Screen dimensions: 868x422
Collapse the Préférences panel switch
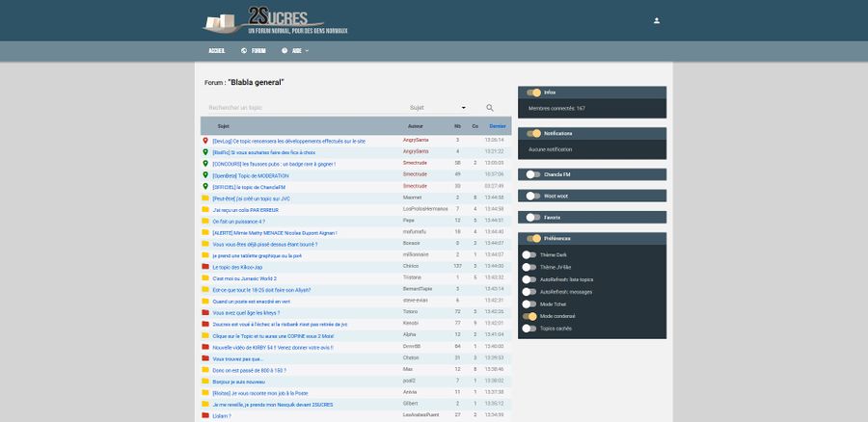533,238
